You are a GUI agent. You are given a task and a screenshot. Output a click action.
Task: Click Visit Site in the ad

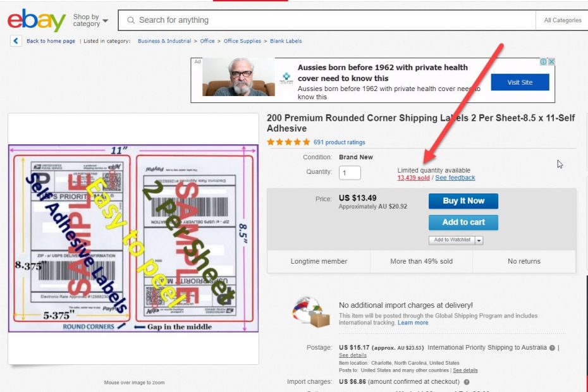click(520, 82)
